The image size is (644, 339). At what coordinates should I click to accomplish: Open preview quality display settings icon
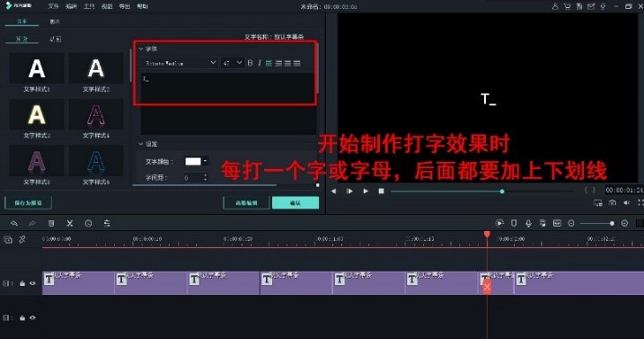point(598,202)
